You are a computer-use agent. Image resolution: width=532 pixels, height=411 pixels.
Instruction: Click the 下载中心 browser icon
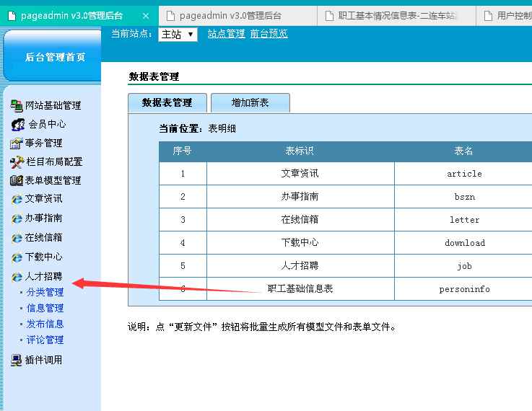(x=17, y=257)
